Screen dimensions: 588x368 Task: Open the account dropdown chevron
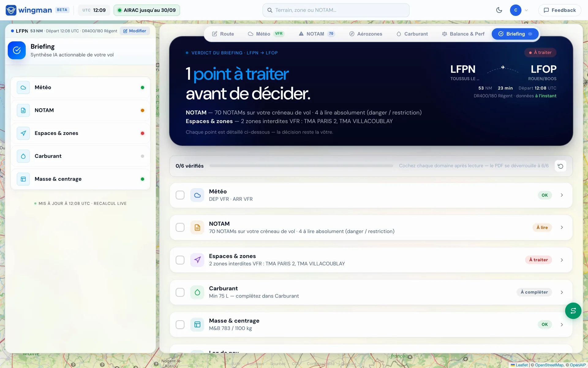click(x=526, y=10)
